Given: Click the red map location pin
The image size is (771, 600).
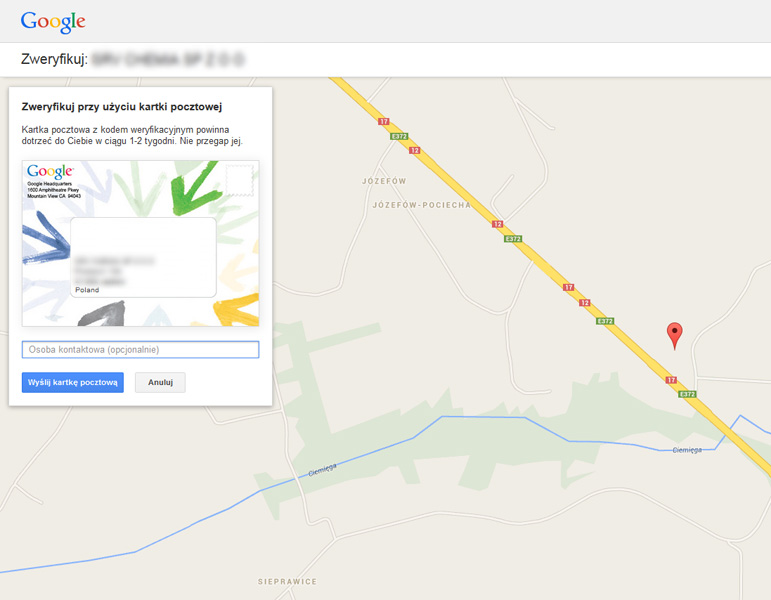Looking at the screenshot, I should [x=674, y=335].
